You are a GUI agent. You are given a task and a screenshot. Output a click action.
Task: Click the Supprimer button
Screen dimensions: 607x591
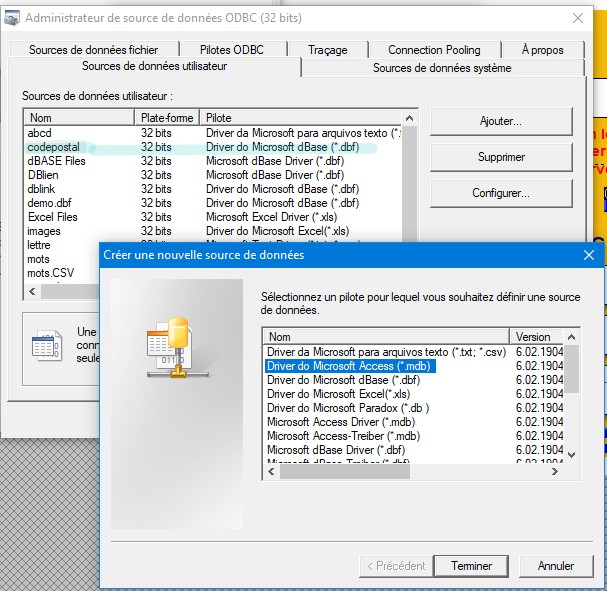(501, 157)
